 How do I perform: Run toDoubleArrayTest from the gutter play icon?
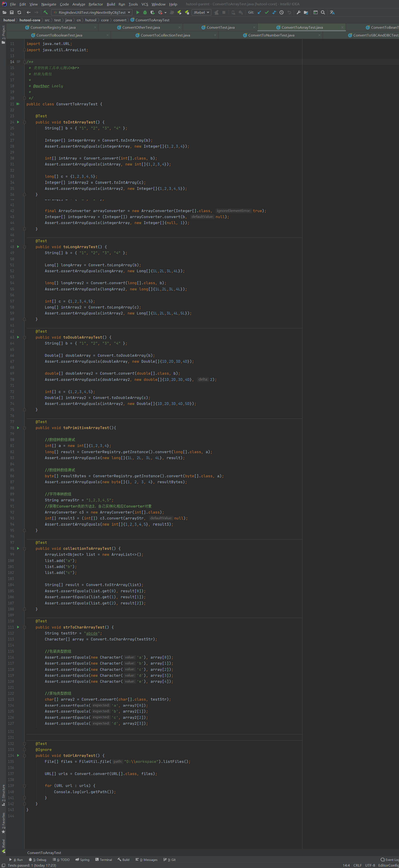tap(18, 337)
